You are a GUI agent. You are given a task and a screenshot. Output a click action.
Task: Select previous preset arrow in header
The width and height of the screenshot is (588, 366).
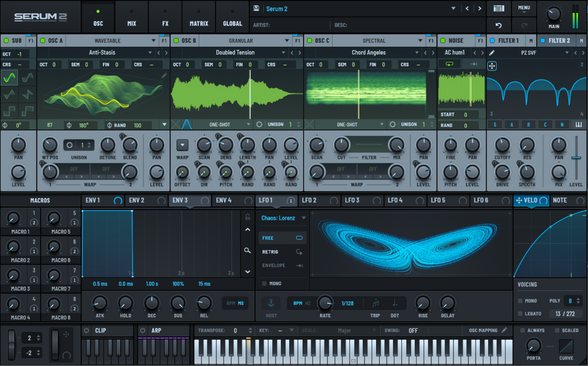click(x=467, y=8)
